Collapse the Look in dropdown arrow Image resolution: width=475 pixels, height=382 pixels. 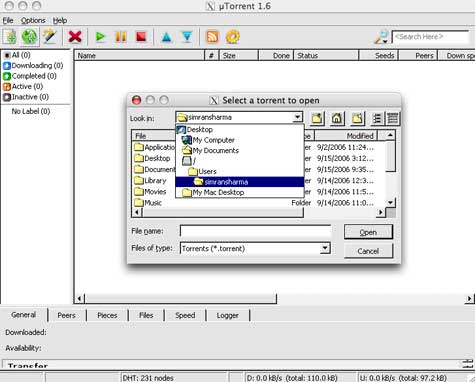coord(297,117)
